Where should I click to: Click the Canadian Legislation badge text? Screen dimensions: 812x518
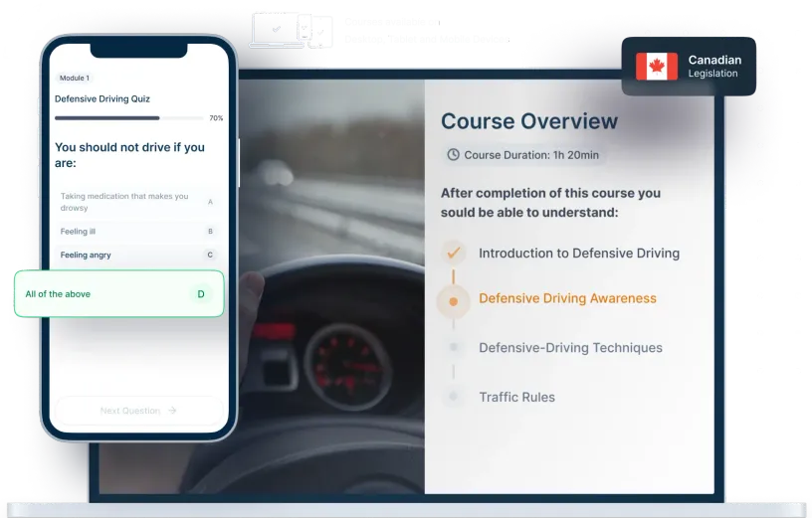pyautogui.click(x=714, y=67)
